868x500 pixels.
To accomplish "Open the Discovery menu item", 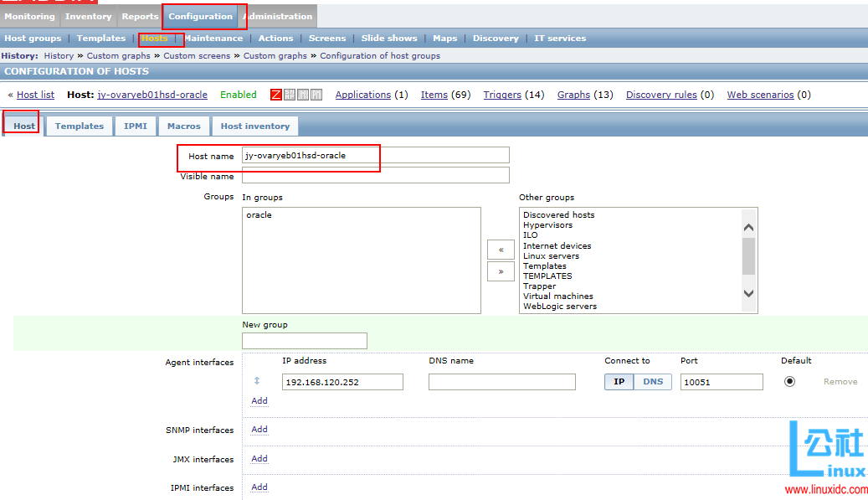I will [496, 38].
